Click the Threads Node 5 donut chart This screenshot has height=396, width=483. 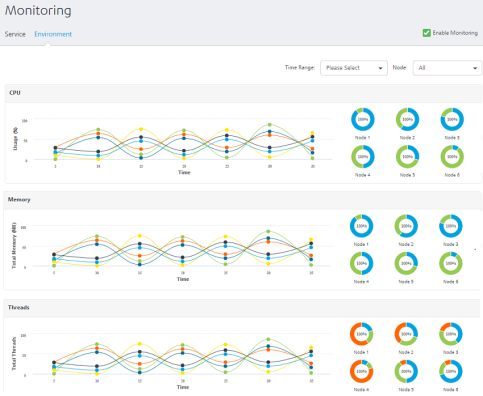(406, 371)
